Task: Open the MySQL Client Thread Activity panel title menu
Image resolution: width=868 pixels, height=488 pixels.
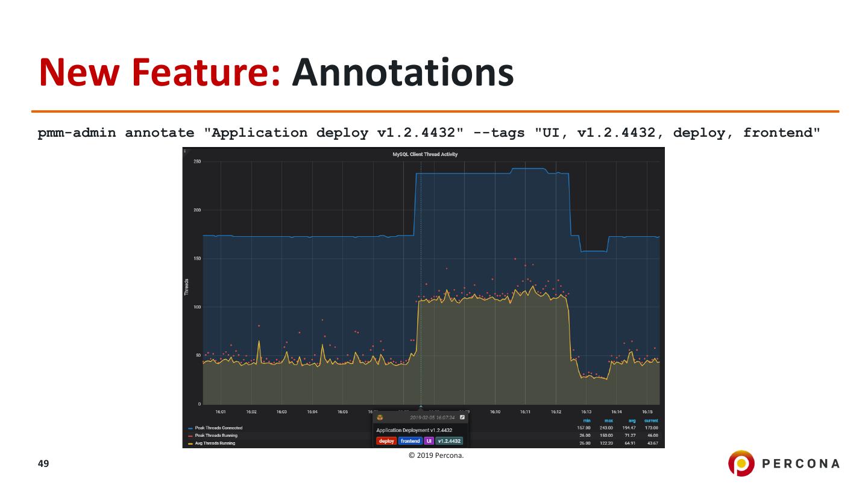Action: click(425, 154)
